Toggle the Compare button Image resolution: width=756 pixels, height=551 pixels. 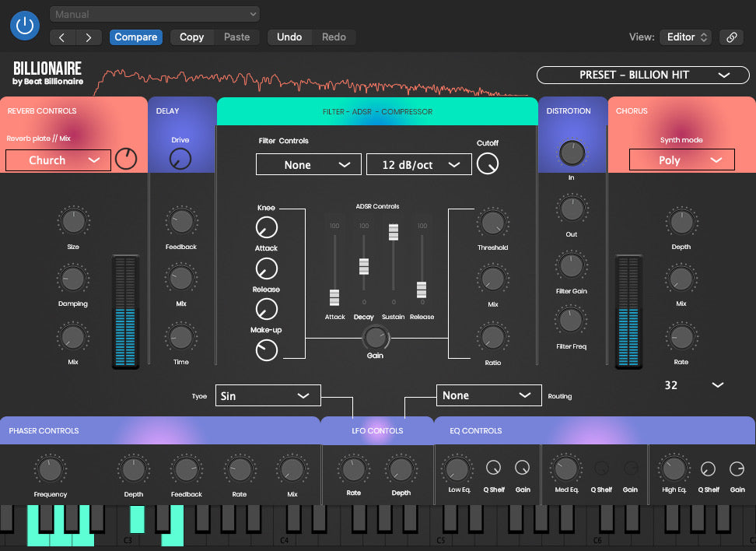135,37
